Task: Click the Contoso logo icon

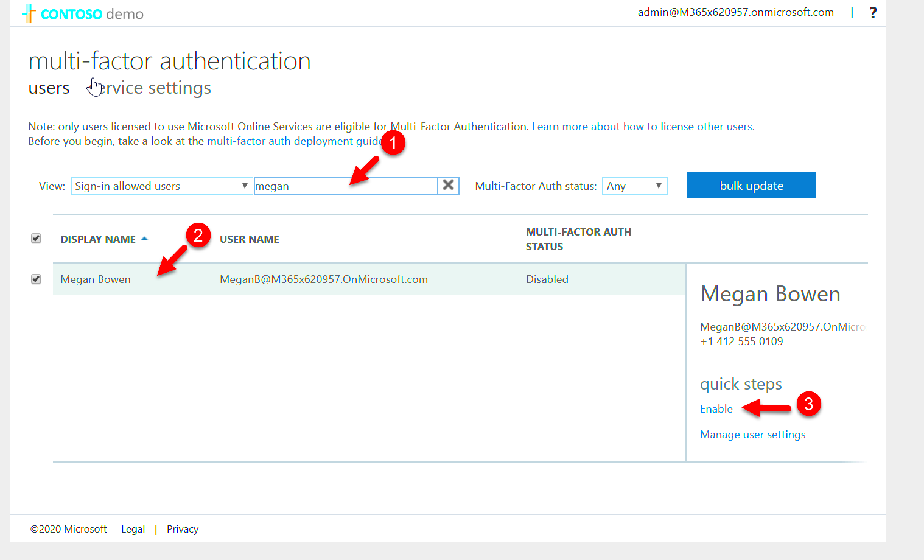Action: coord(29,13)
